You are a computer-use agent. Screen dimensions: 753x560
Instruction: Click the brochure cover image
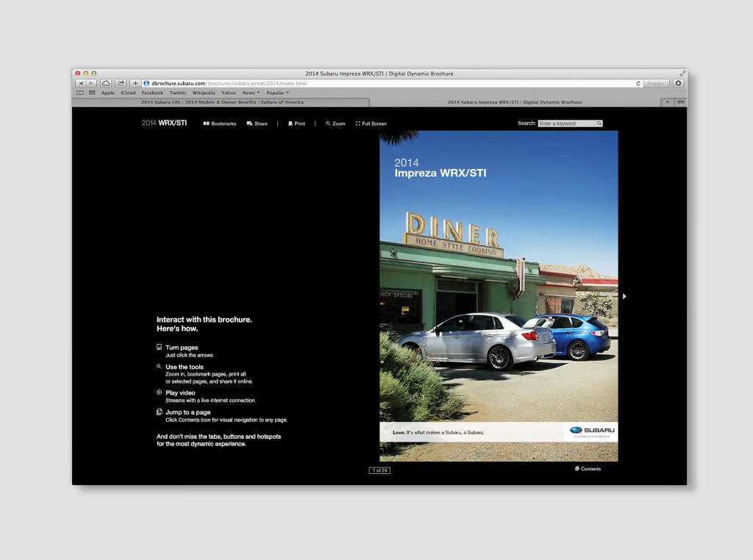(499, 296)
